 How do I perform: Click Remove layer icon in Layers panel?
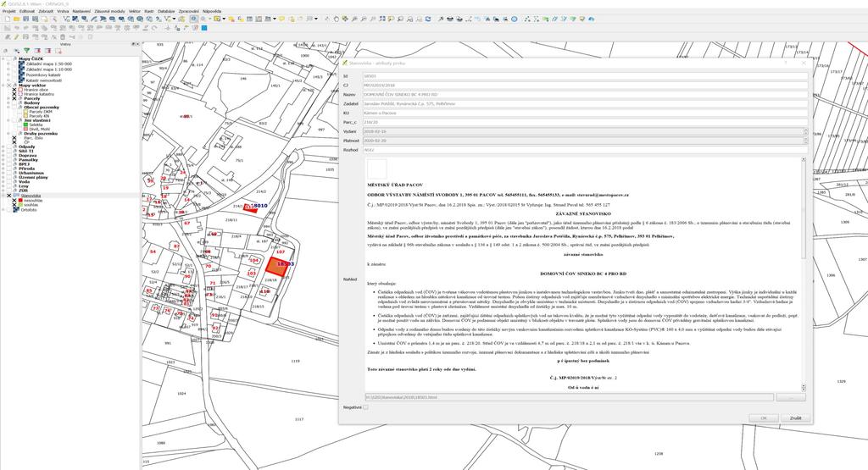click(x=58, y=50)
